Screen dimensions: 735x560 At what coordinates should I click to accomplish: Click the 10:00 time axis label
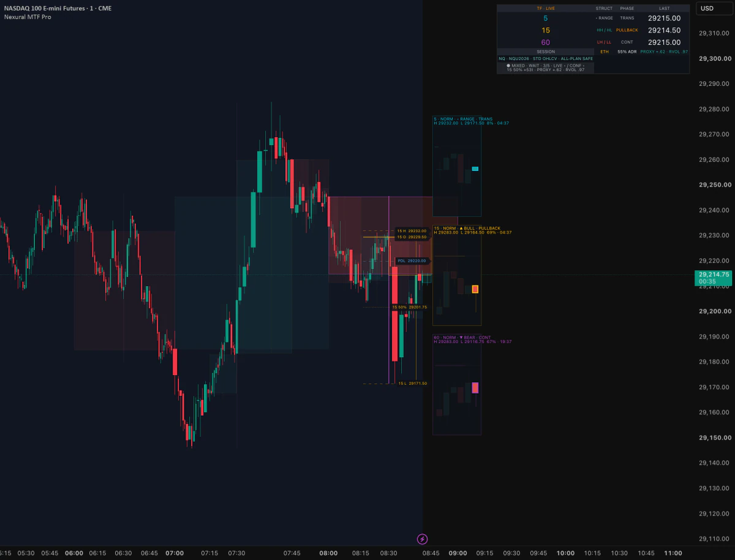pyautogui.click(x=565, y=553)
